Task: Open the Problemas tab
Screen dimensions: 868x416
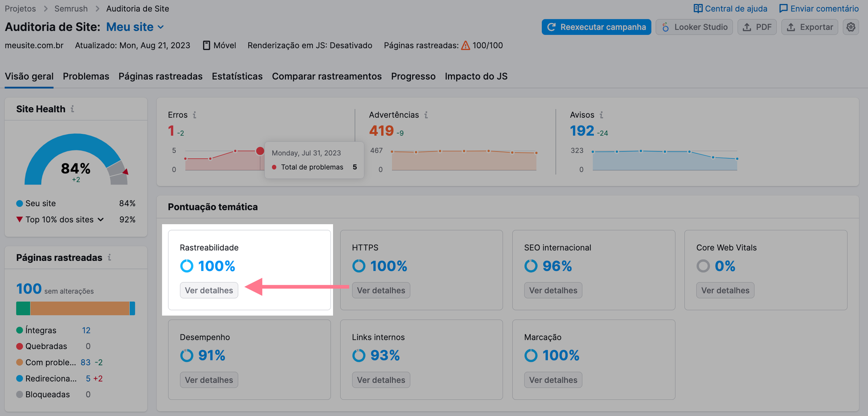Action: 86,77
